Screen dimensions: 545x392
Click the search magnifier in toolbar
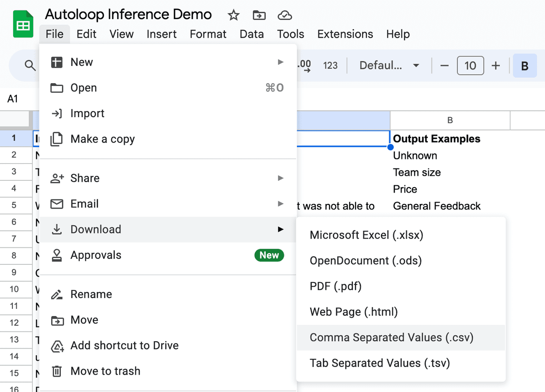(x=30, y=65)
